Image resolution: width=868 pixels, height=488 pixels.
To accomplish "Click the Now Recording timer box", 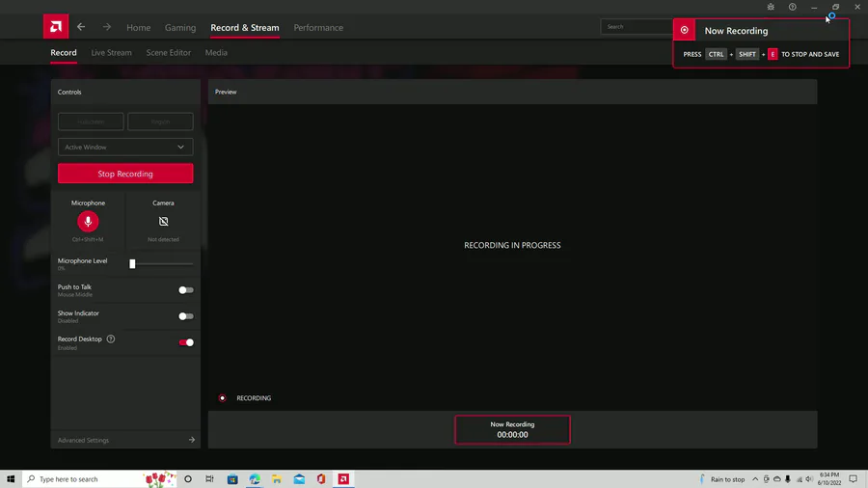I will coord(513,429).
